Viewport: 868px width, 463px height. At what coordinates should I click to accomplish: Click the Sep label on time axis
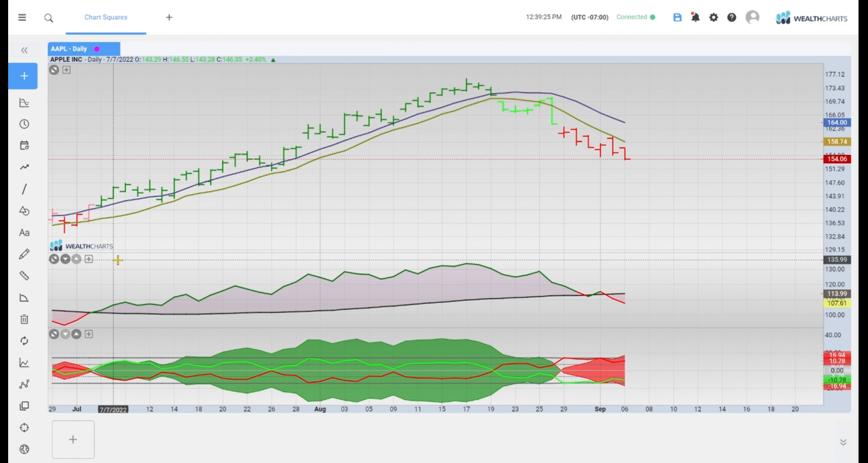pos(600,409)
